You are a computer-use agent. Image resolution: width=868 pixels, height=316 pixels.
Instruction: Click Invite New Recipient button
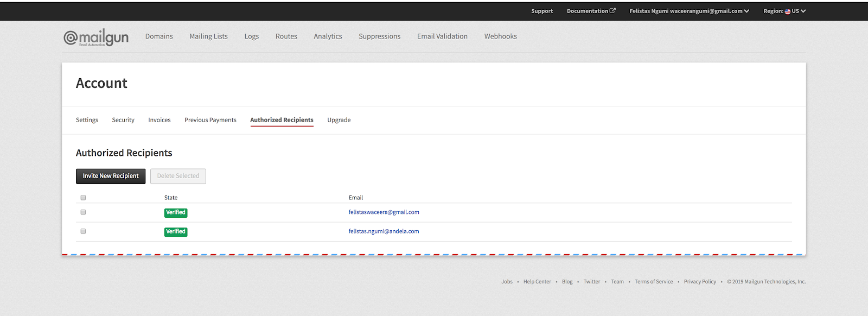click(x=111, y=176)
